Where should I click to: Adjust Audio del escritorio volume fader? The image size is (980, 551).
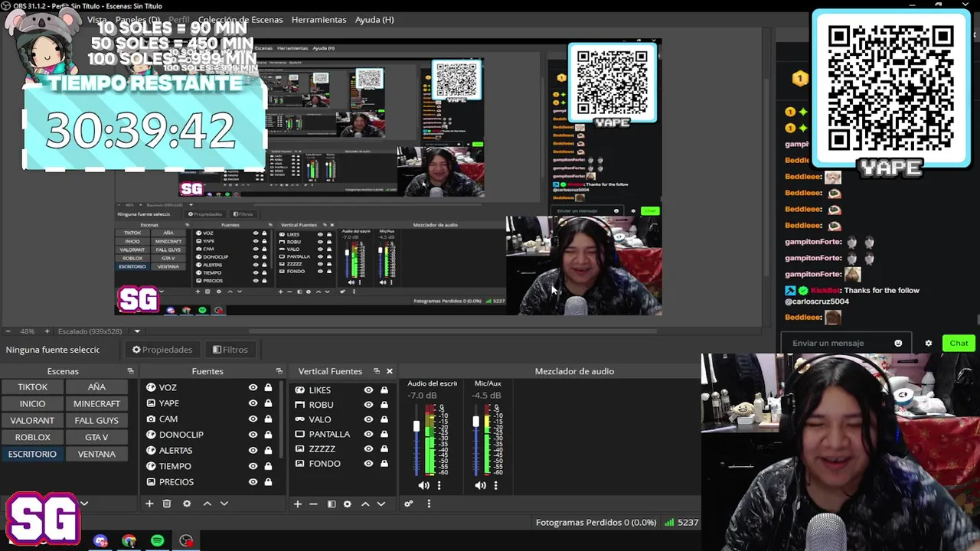click(417, 426)
